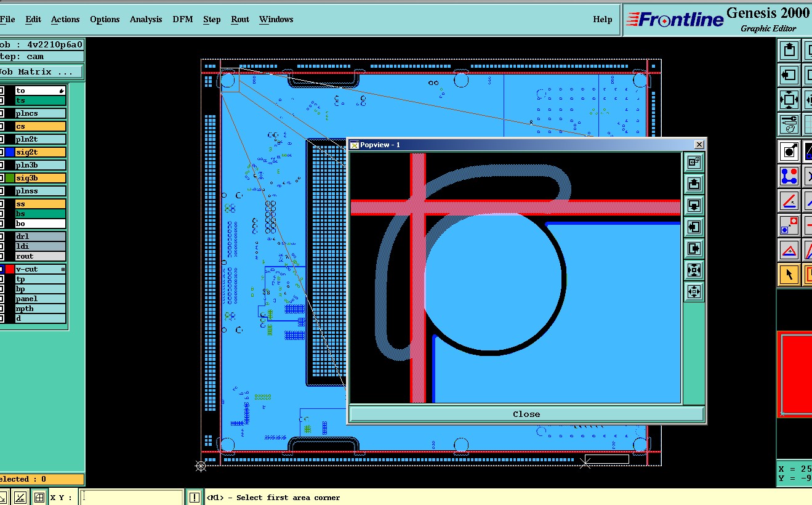Click pan down icon in Popview toolbar
The image size is (812, 505).
click(x=694, y=205)
